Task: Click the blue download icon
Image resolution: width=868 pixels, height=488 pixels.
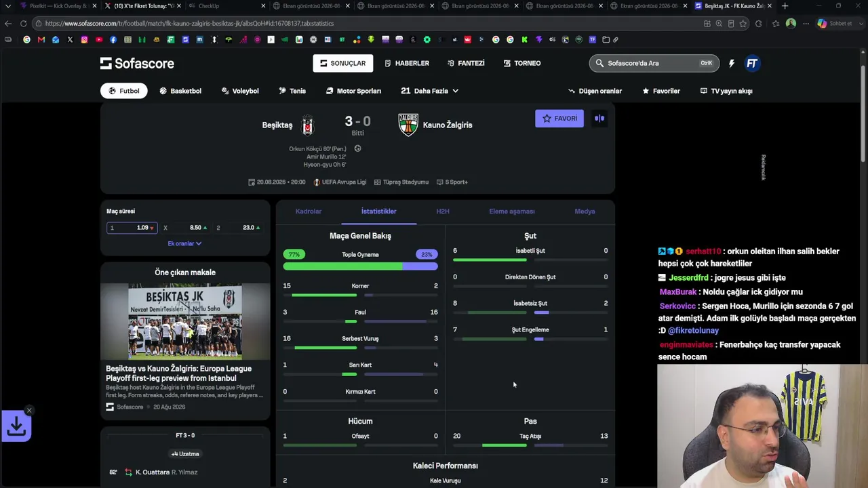Action: click(x=16, y=426)
